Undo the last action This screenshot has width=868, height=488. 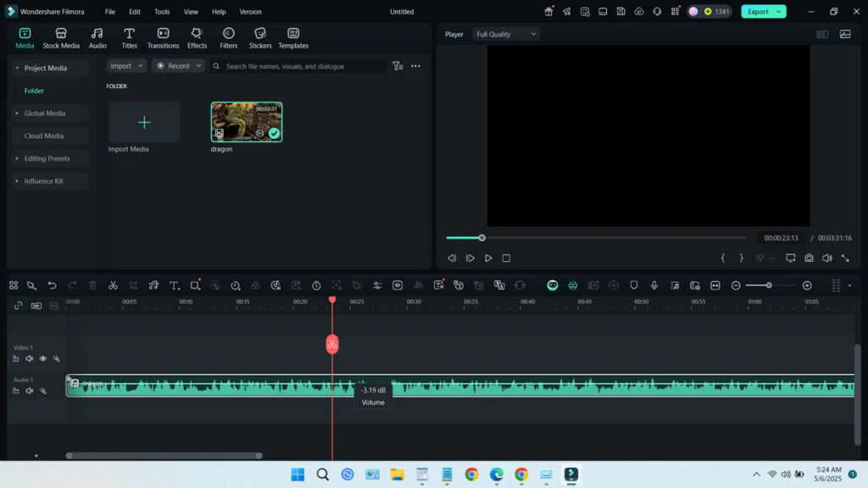pyautogui.click(x=52, y=286)
